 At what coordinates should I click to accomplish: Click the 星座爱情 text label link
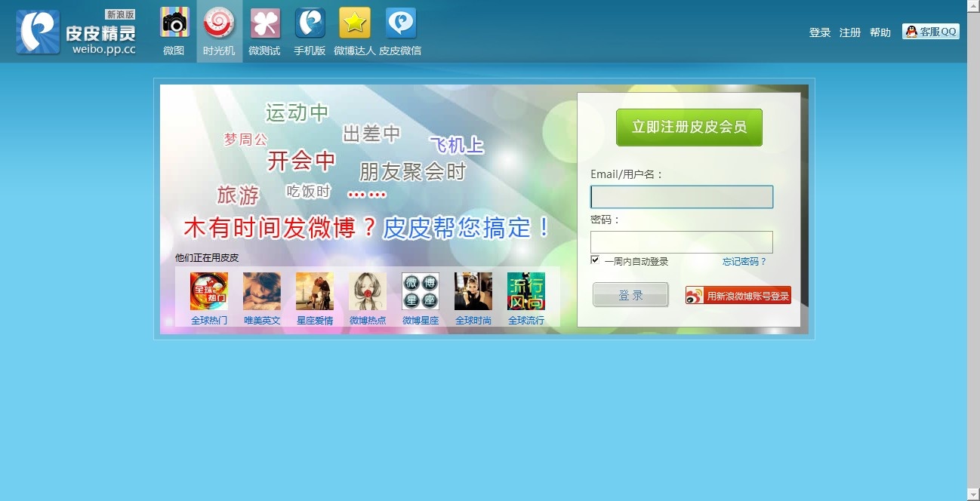click(315, 321)
